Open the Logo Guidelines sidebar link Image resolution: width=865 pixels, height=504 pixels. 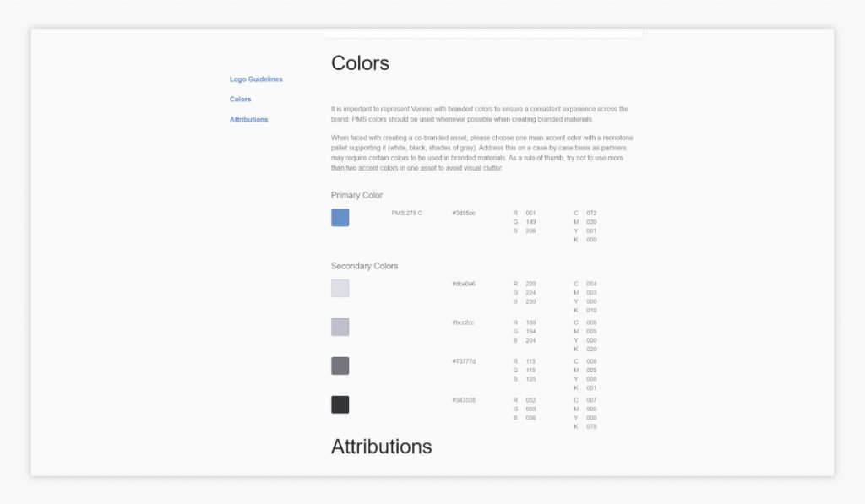coord(255,79)
